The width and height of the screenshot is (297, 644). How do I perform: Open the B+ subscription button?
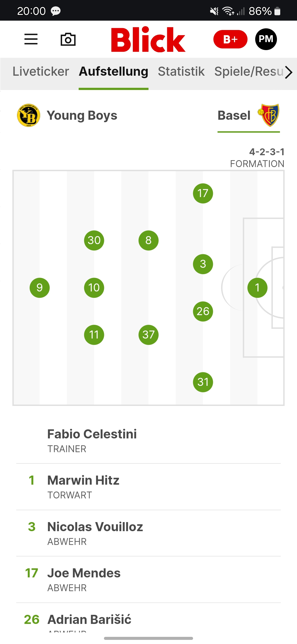click(x=230, y=39)
